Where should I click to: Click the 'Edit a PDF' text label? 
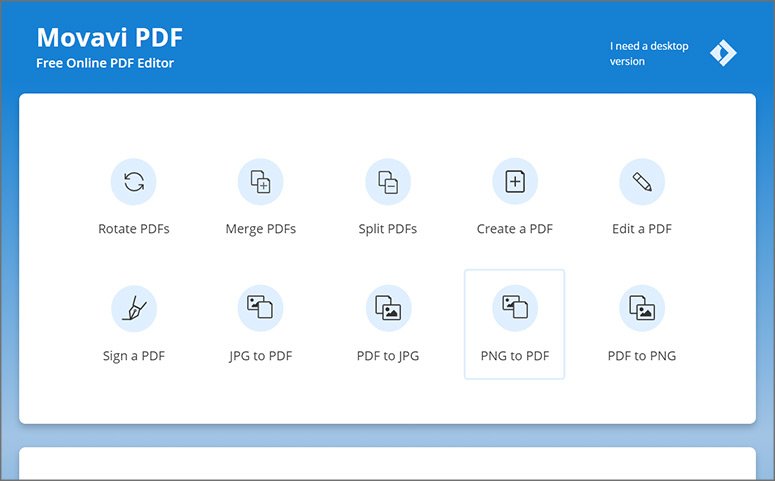642,229
